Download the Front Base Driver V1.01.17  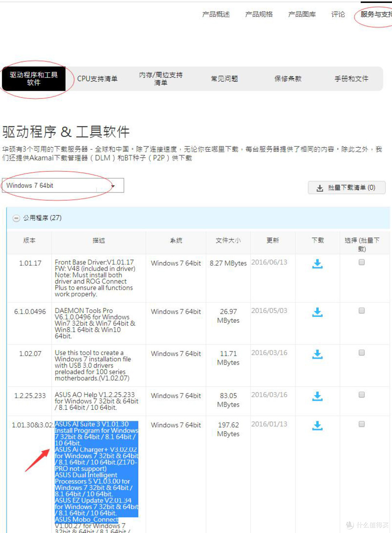pos(317,264)
